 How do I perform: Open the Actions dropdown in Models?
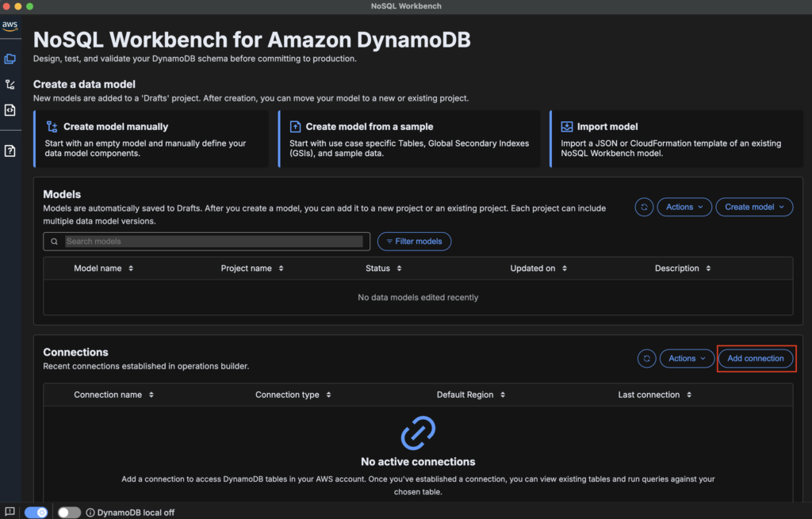pos(684,207)
